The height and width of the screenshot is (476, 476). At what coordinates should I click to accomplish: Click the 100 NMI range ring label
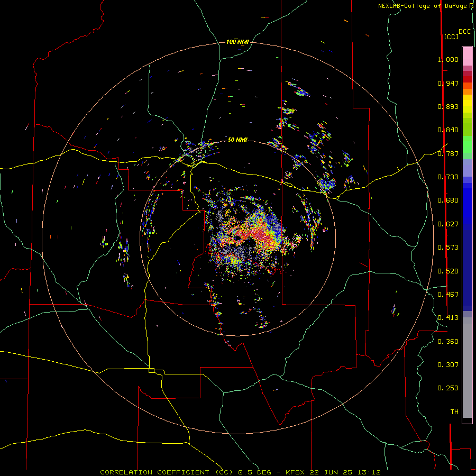237,42
